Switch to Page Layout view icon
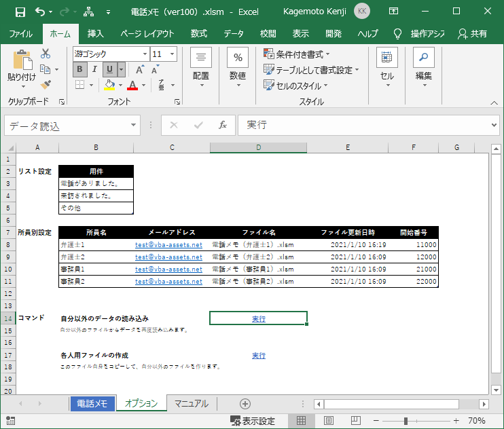Viewport: 504px width, 429px height. (x=329, y=420)
